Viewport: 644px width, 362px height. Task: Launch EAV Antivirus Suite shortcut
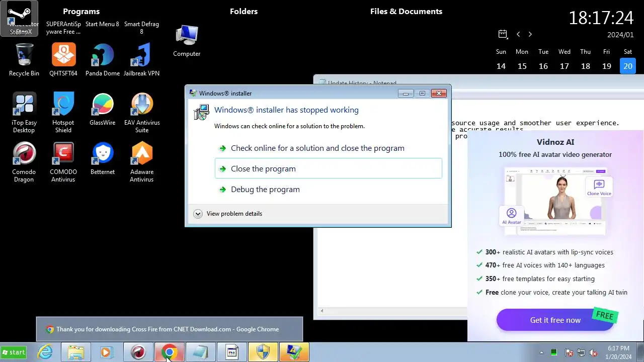[142, 113]
